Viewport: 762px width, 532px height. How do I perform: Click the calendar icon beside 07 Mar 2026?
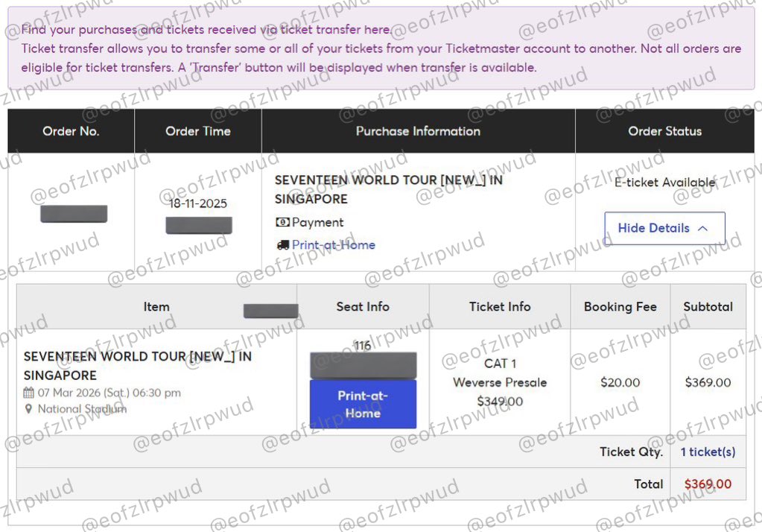pyautogui.click(x=28, y=393)
